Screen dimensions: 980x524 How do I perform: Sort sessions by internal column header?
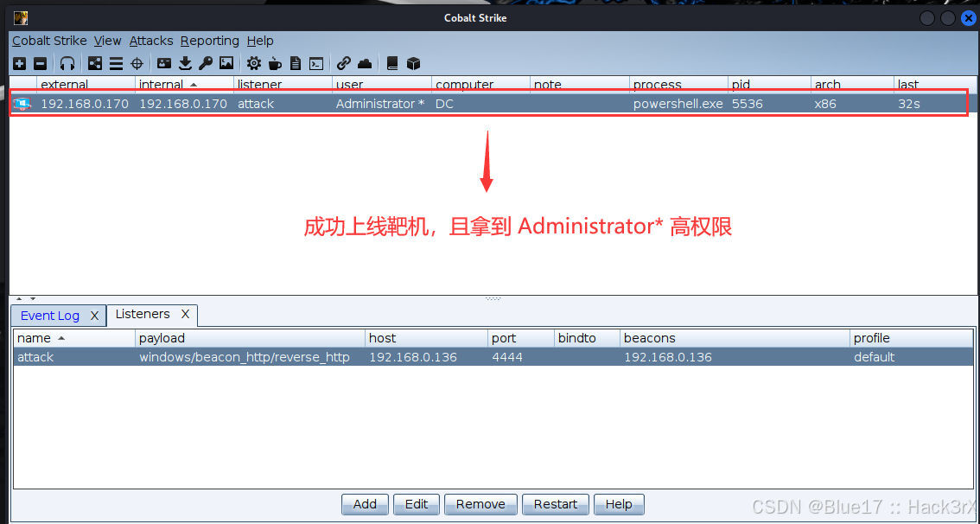point(184,85)
